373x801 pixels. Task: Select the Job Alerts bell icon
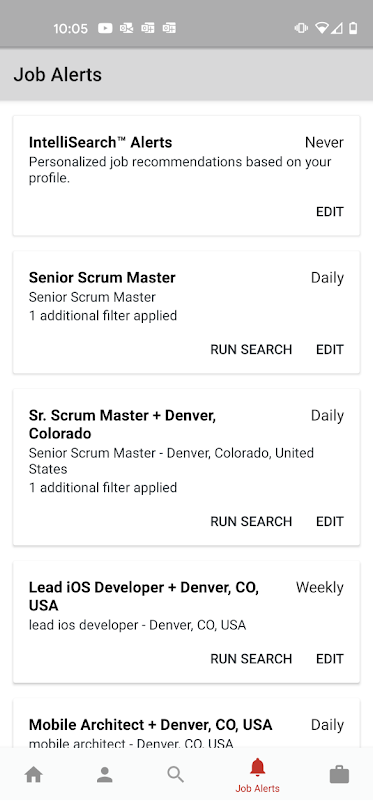click(258, 768)
